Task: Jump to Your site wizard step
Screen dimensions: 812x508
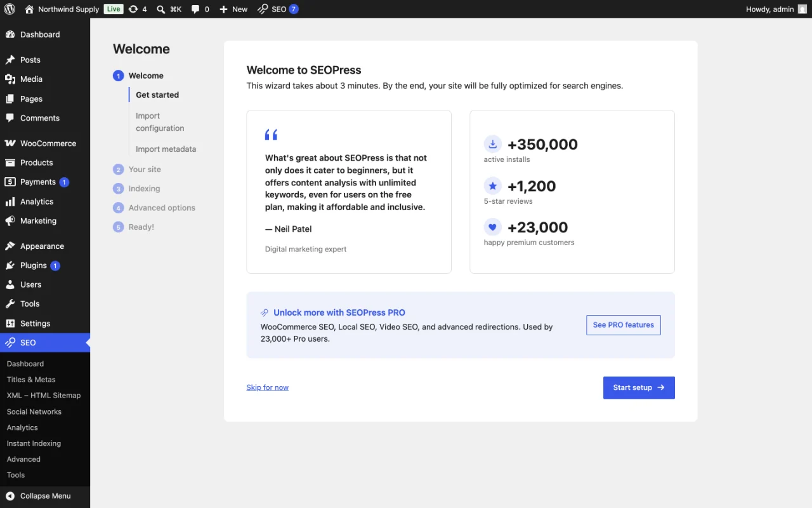Action: pos(137,170)
